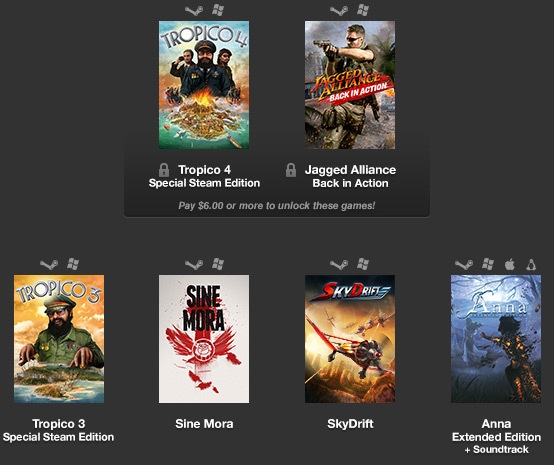Open the SkyDrift cover thumbnail
This screenshot has width=554, height=465.
[x=350, y=339]
